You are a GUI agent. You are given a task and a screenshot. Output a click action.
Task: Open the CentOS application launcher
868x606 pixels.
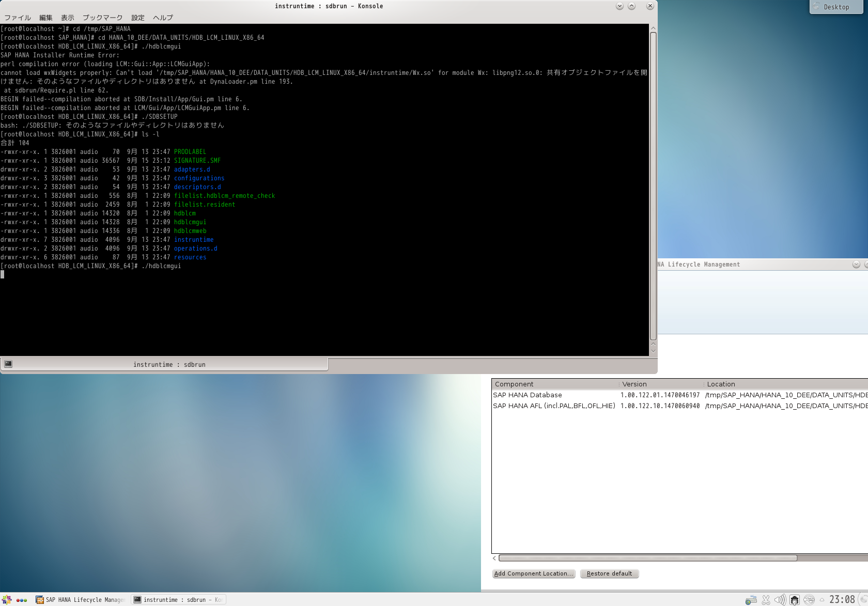7,599
